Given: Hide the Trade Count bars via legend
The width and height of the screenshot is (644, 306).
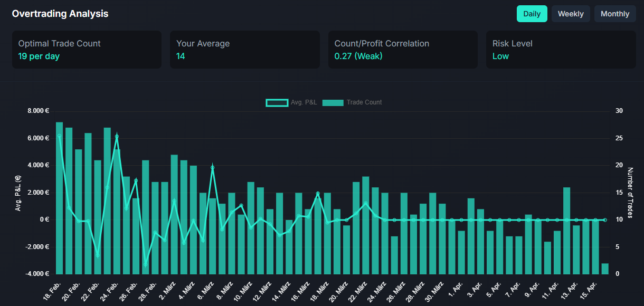Looking at the screenshot, I should pos(352,102).
